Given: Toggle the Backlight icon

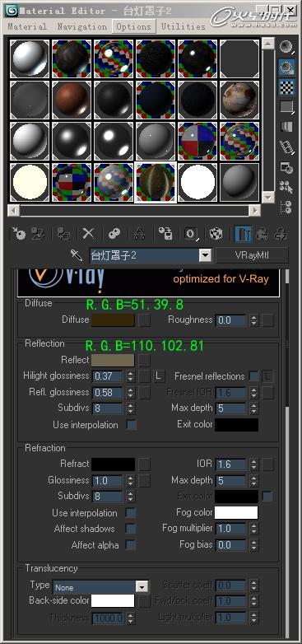Looking at the screenshot, I should tap(286, 67).
